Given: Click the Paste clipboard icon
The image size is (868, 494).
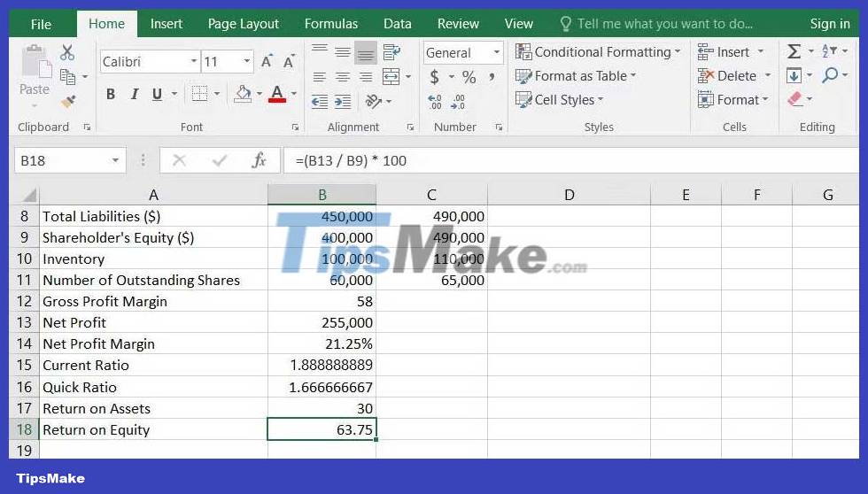Looking at the screenshot, I should click(36, 61).
